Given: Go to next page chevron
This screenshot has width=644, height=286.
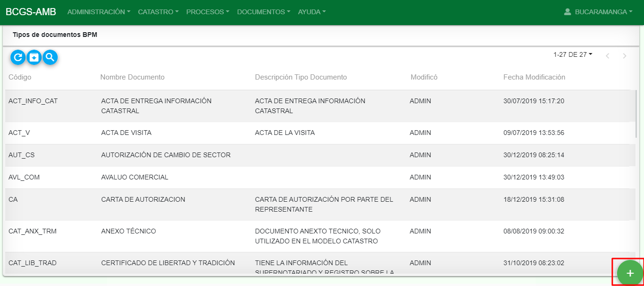Looking at the screenshot, I should (x=625, y=56).
